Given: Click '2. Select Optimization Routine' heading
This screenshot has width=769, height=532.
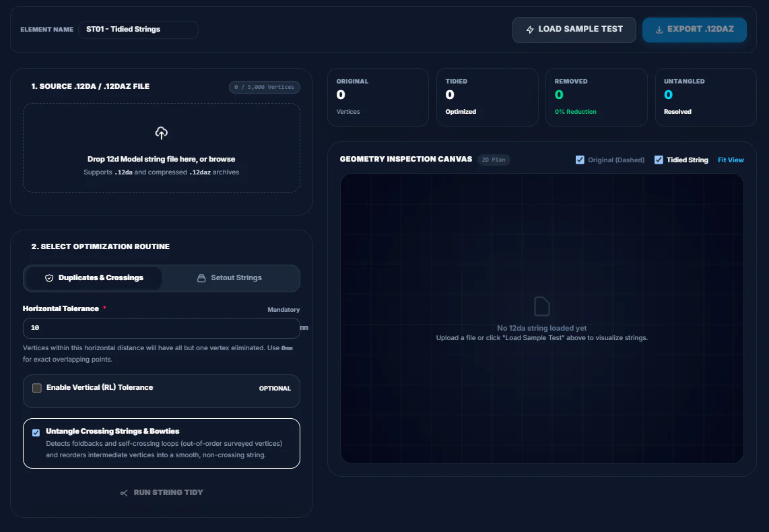Looking at the screenshot, I should (x=100, y=246).
